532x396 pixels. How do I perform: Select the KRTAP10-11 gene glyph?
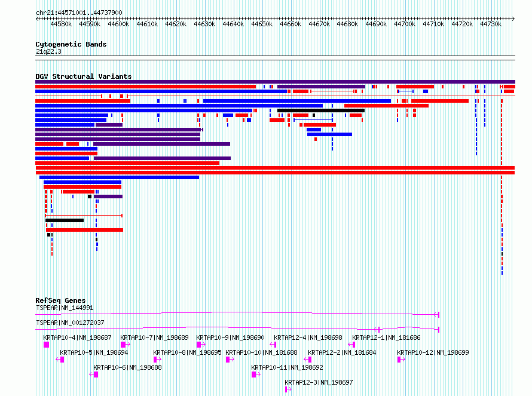pyautogui.click(x=256, y=374)
